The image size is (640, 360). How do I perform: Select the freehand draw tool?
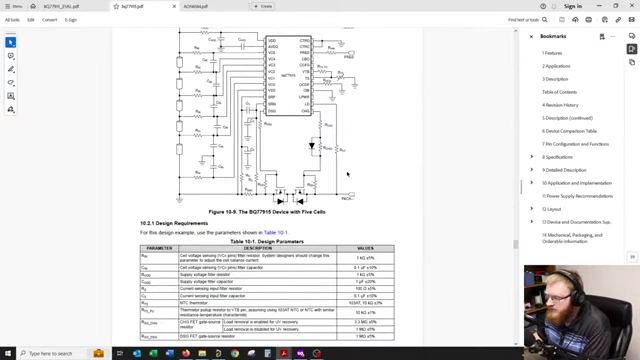(11, 83)
